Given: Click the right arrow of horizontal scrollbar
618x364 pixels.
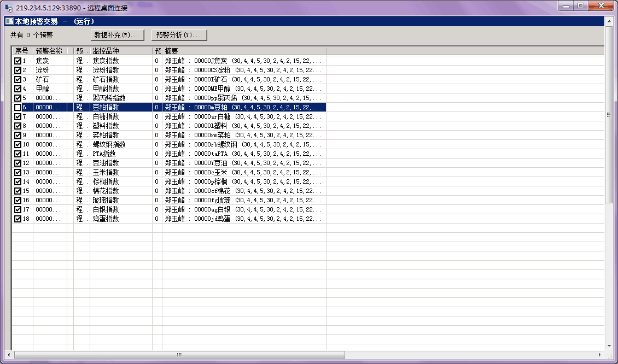Looking at the screenshot, I should [x=600, y=355].
